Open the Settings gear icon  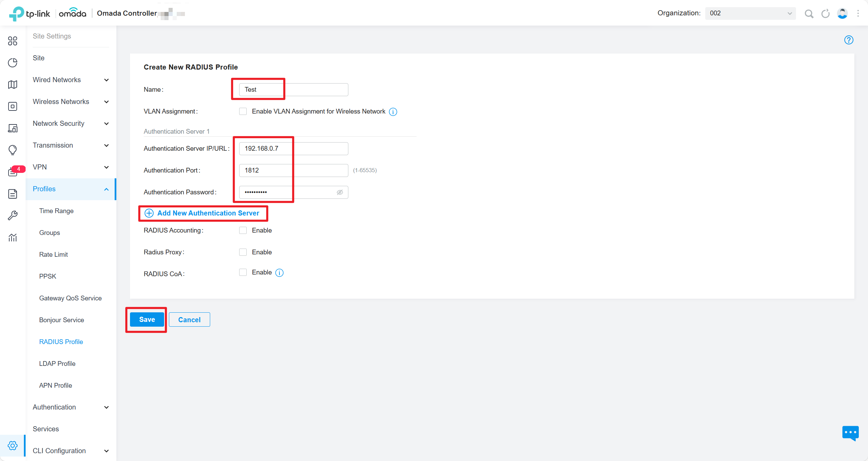coord(13,445)
